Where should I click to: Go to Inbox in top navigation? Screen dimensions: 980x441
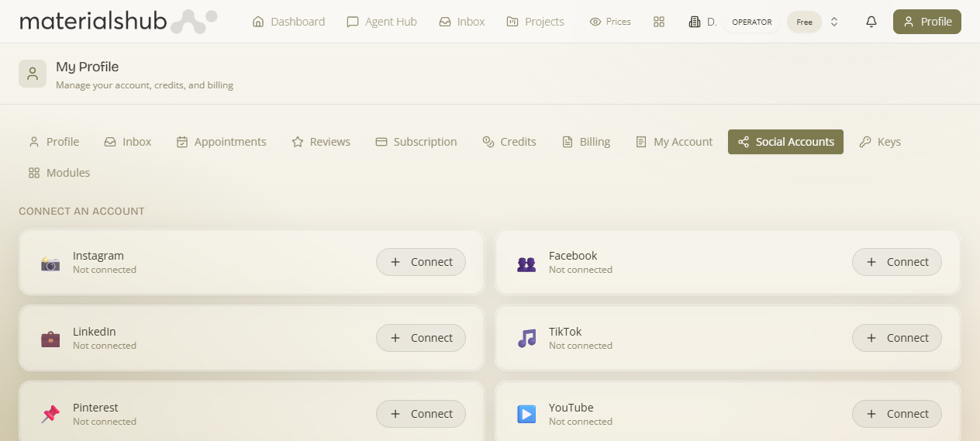(x=461, y=22)
